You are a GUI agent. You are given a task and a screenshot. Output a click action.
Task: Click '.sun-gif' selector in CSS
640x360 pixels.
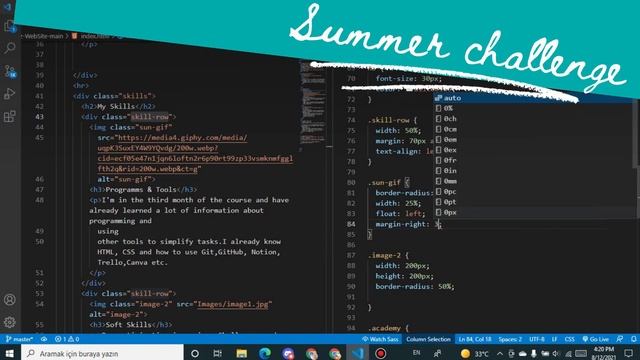coord(384,182)
